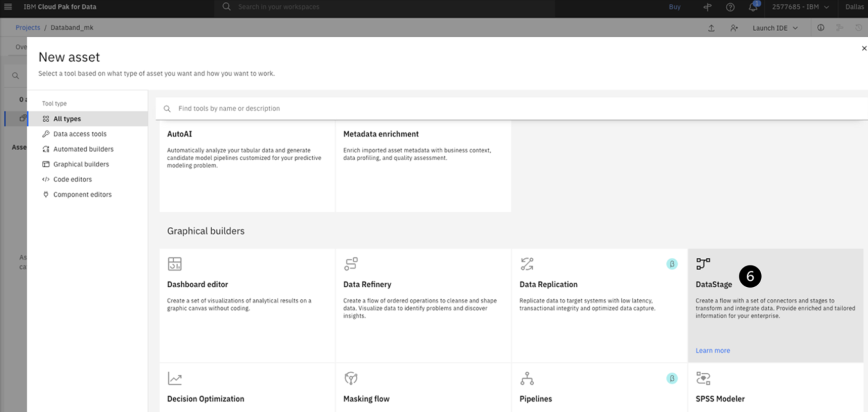Click the search icon in background project page
Viewport: 868px width, 412px height.
[x=15, y=76]
